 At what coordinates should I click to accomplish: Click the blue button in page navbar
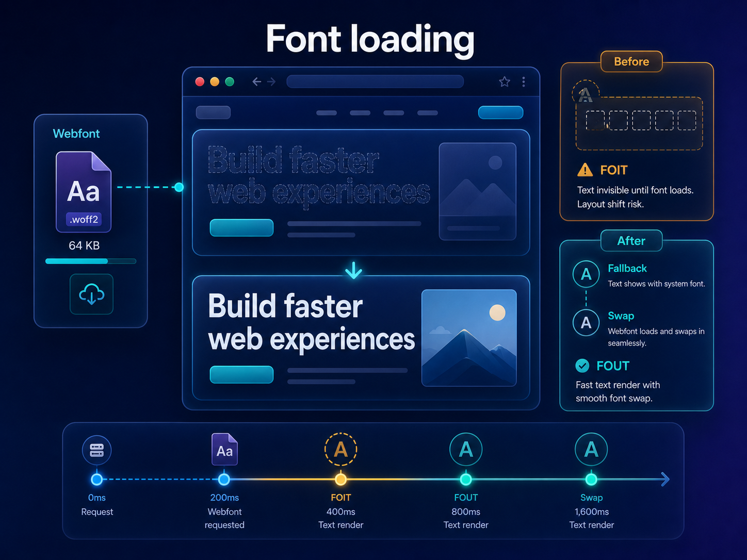500,112
